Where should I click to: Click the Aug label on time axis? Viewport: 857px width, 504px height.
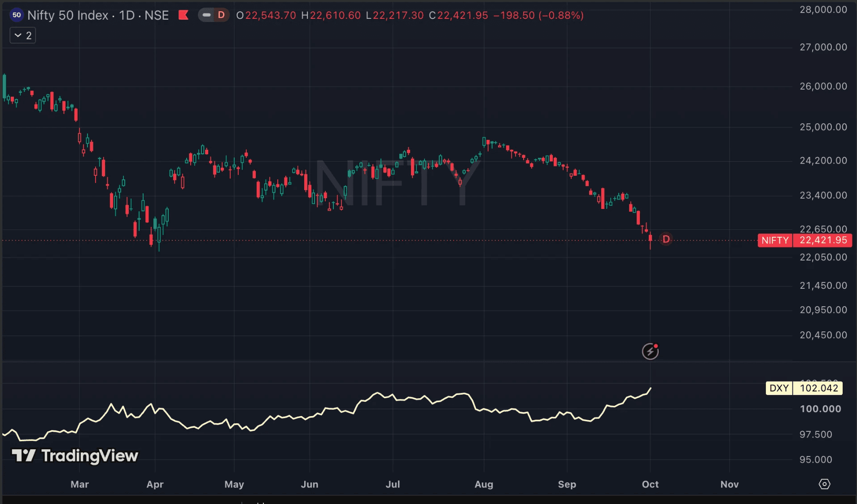pyautogui.click(x=484, y=484)
